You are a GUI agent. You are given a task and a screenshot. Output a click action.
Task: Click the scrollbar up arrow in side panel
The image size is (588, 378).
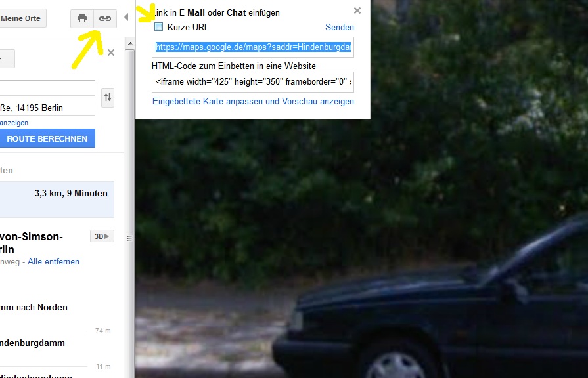click(129, 43)
